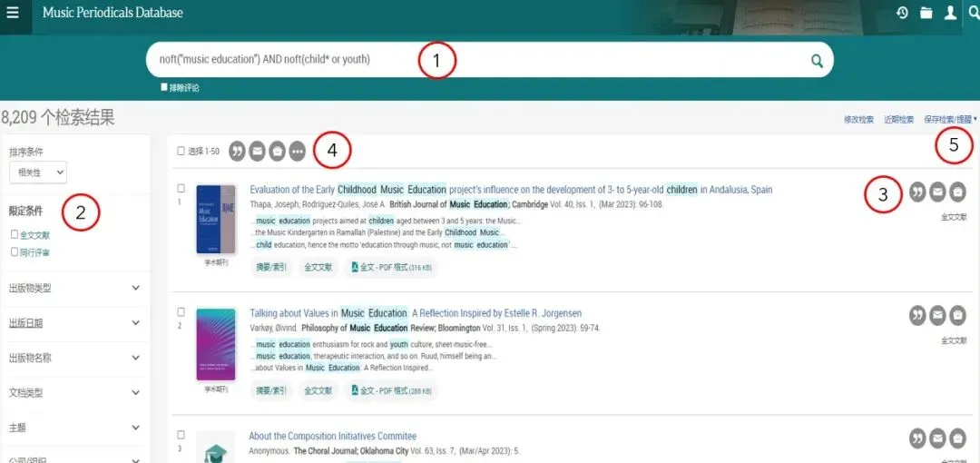
Task: Click Philosophy of Music Education Review cover thumbnail
Action: [216, 344]
